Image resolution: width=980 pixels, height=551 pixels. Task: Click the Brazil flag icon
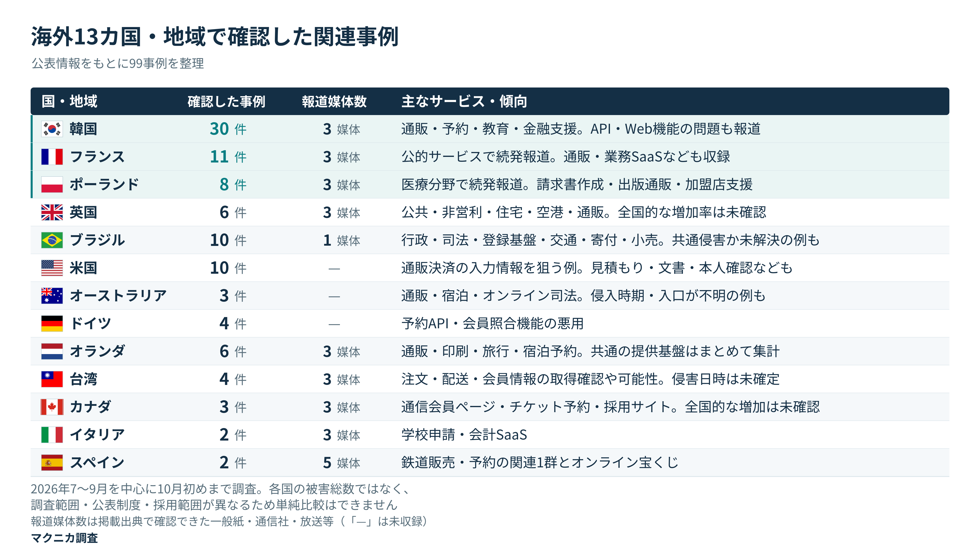[52, 240]
